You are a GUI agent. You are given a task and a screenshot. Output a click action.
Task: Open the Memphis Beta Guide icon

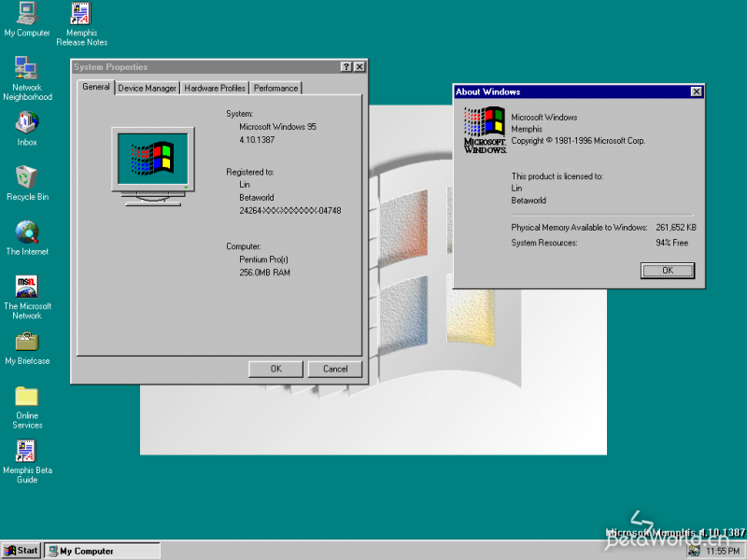click(26, 452)
